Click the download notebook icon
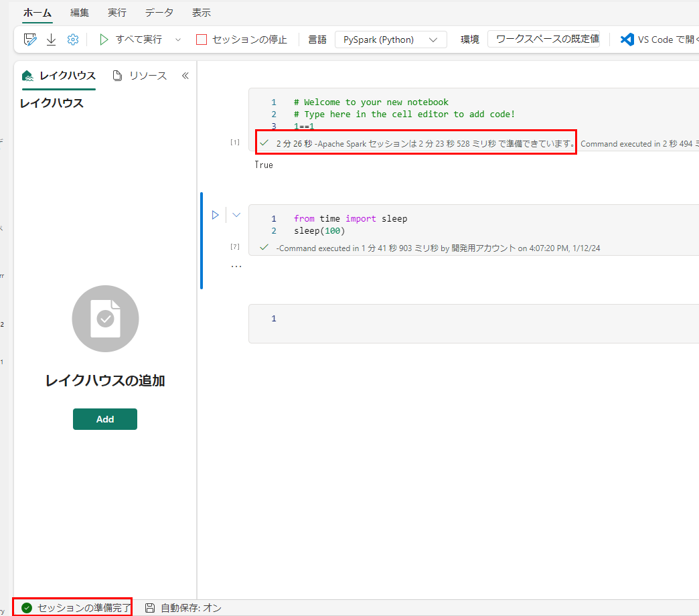Screen dimensions: 699x616 click(52, 40)
